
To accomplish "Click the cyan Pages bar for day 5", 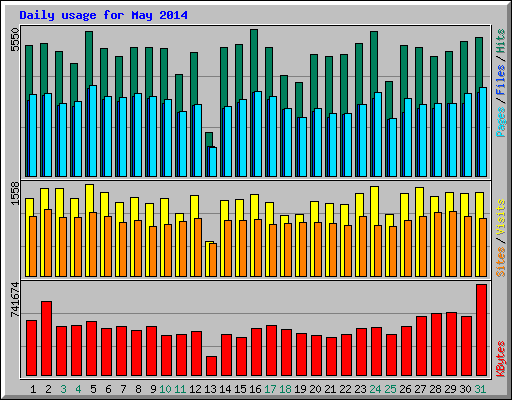I will (93, 131).
